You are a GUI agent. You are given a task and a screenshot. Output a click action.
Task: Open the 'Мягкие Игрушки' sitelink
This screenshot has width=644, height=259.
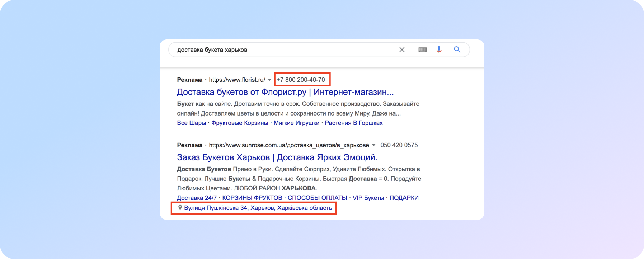point(296,123)
